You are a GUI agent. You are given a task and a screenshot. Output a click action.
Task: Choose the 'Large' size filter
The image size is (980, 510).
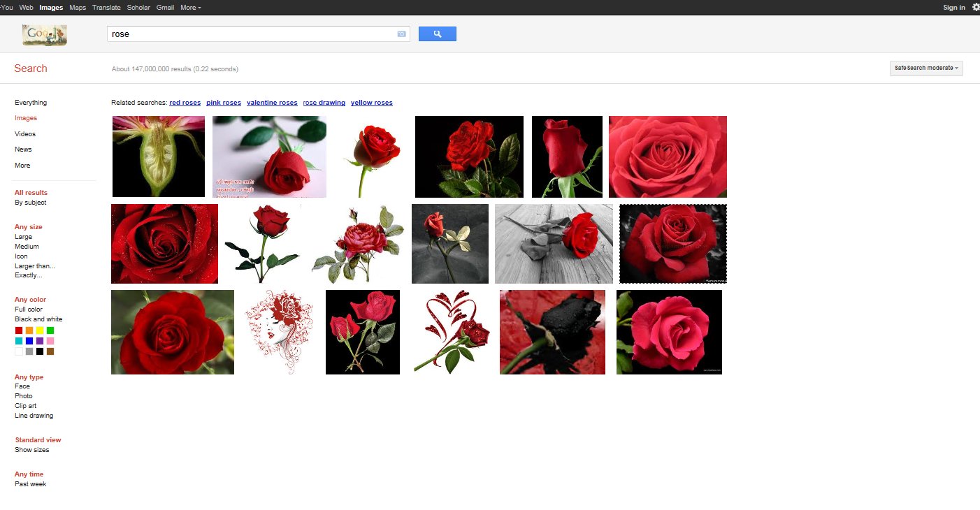[x=23, y=237]
